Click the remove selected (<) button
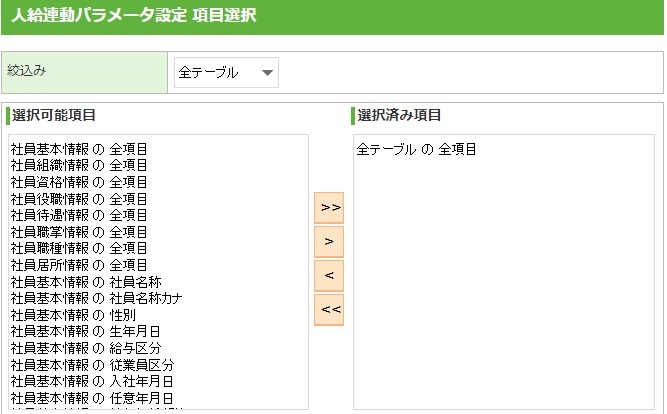Screen dimensions: 667x414 click(329, 275)
